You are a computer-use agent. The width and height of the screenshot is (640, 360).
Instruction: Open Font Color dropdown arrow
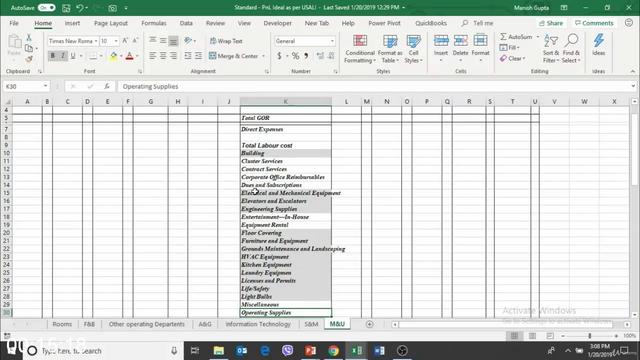(137, 56)
